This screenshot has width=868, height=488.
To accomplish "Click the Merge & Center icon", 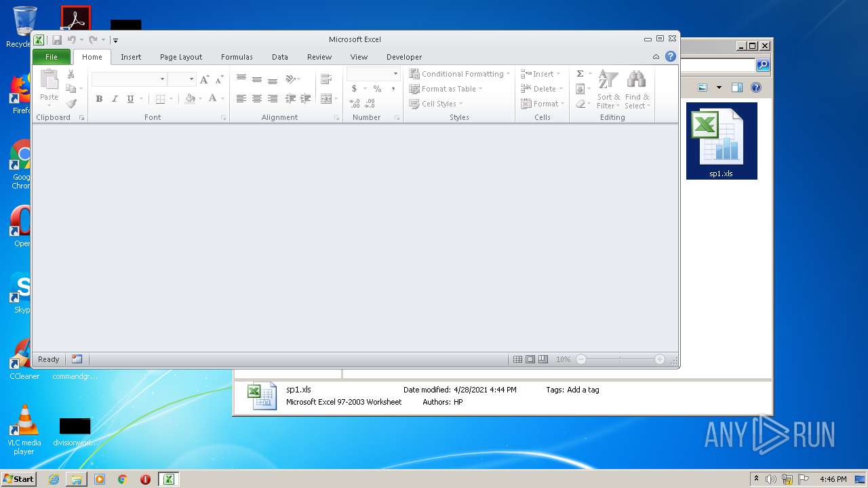I will pyautogui.click(x=325, y=99).
